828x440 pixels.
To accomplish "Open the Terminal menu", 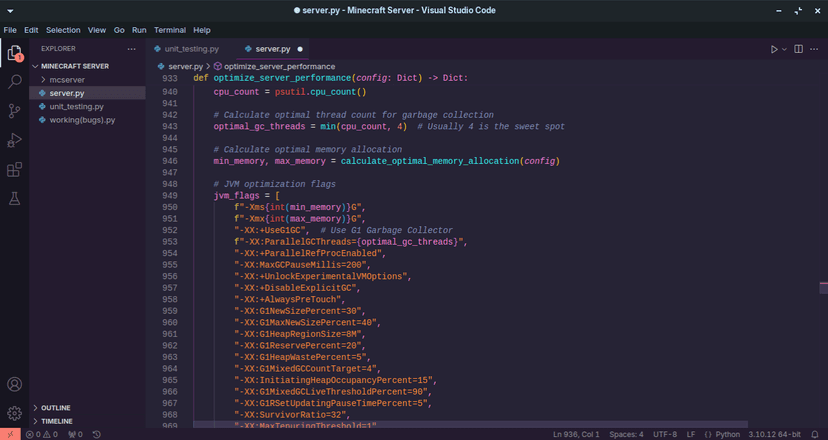I will (x=169, y=30).
